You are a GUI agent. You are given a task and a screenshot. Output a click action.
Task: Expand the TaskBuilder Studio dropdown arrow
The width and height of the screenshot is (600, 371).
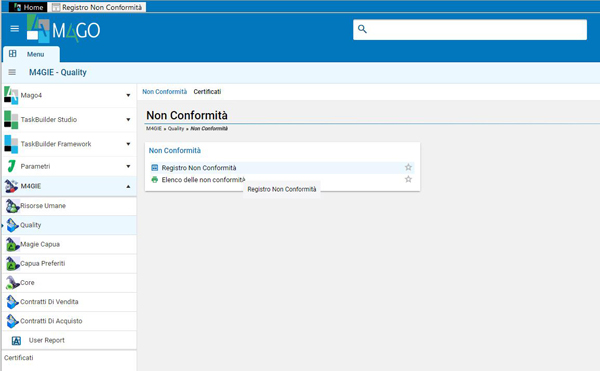pyautogui.click(x=128, y=120)
